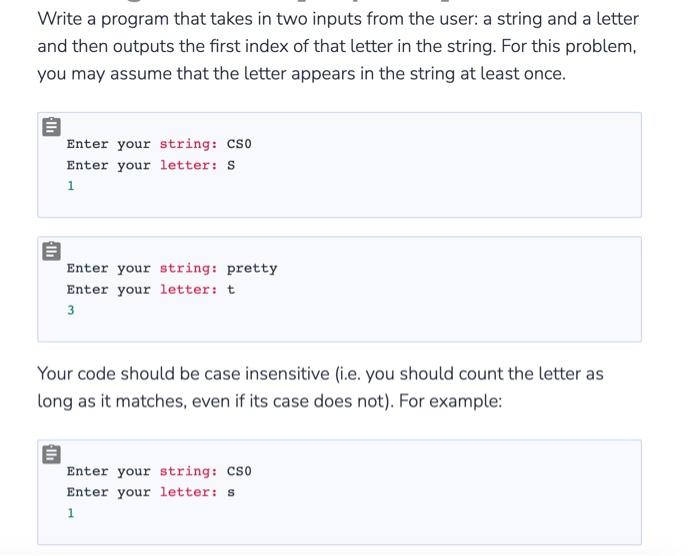
Task: Click the word 'pretty' in second example
Action: [252, 268]
